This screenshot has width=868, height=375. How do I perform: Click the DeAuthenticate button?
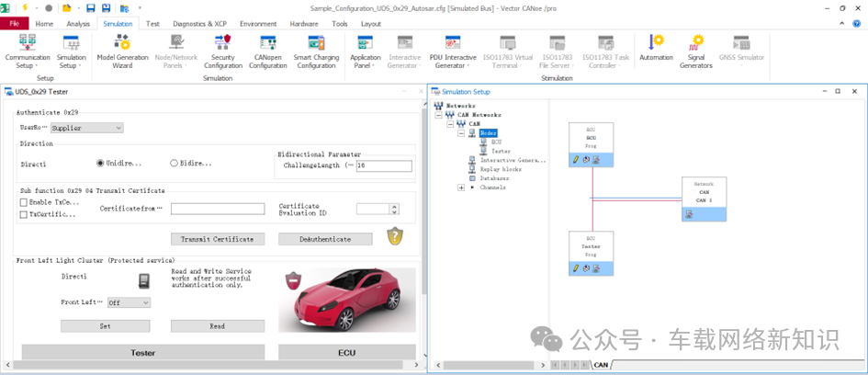[325, 239]
